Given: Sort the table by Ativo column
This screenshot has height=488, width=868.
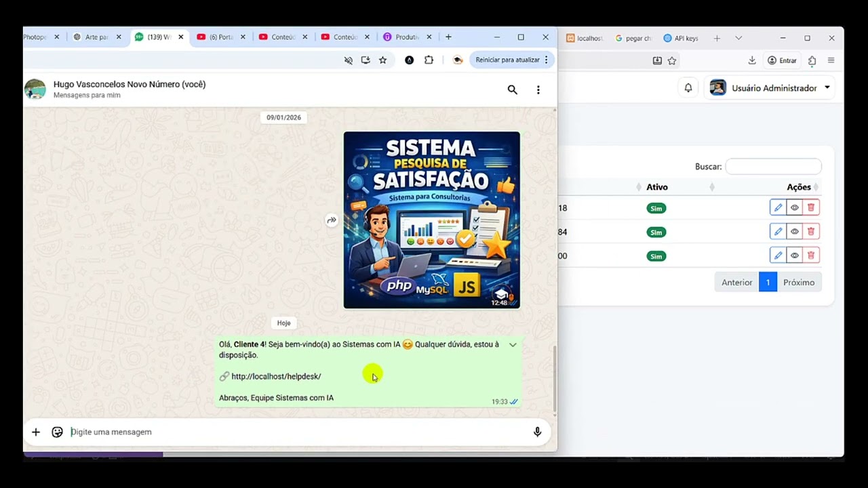Looking at the screenshot, I should pyautogui.click(x=657, y=187).
